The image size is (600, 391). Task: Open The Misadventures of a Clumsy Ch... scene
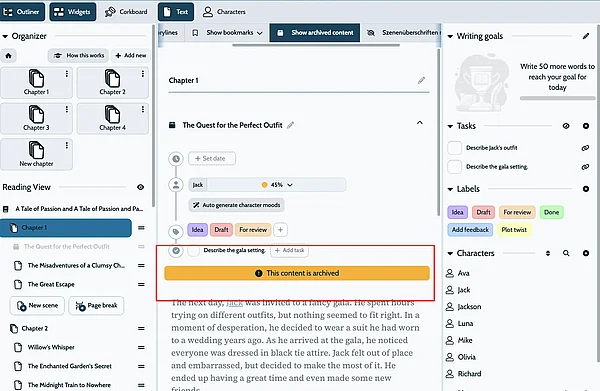(x=76, y=266)
